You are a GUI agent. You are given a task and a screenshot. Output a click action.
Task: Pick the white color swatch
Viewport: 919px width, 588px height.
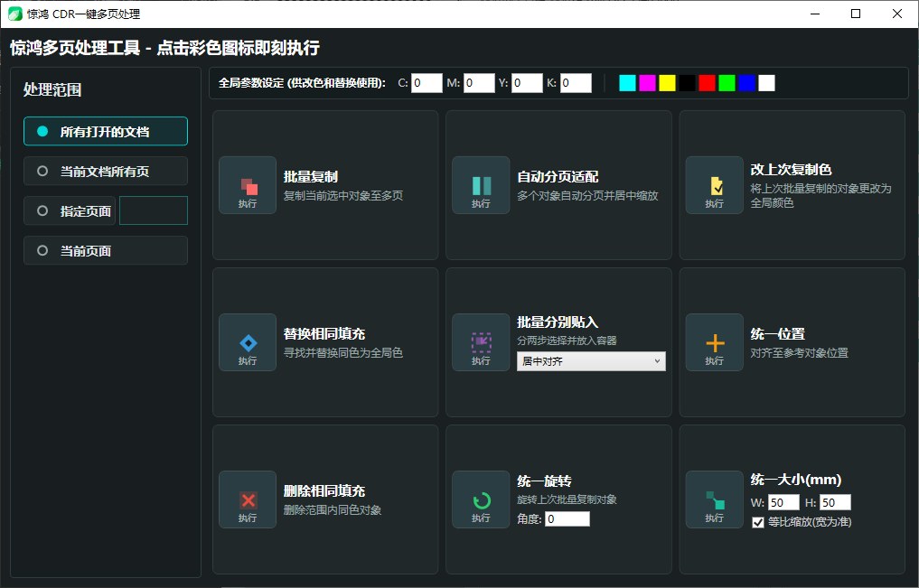click(766, 83)
